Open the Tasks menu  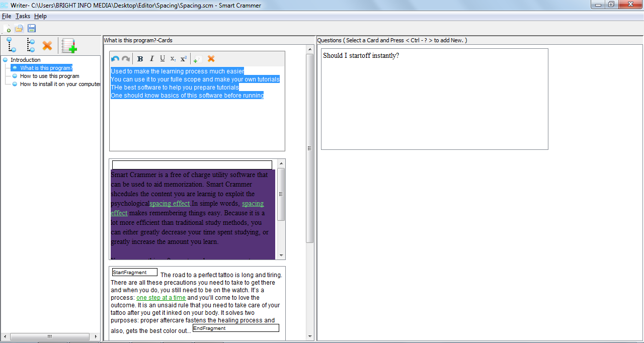click(x=23, y=16)
